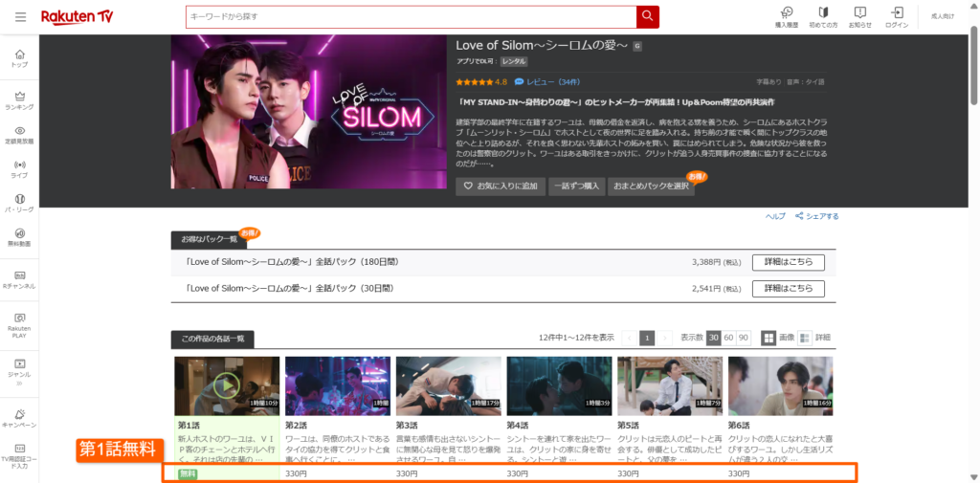Click the red search magnifier button
The height and width of the screenshot is (483, 980).
(x=648, y=17)
